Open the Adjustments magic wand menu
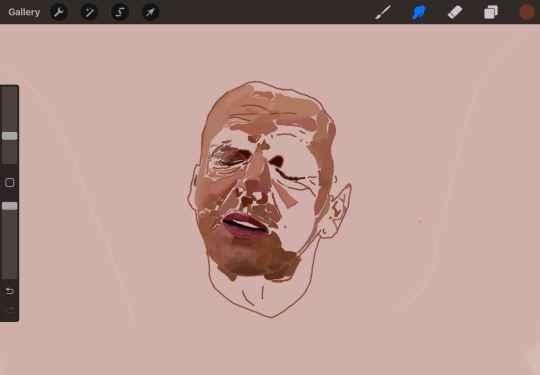 click(89, 12)
